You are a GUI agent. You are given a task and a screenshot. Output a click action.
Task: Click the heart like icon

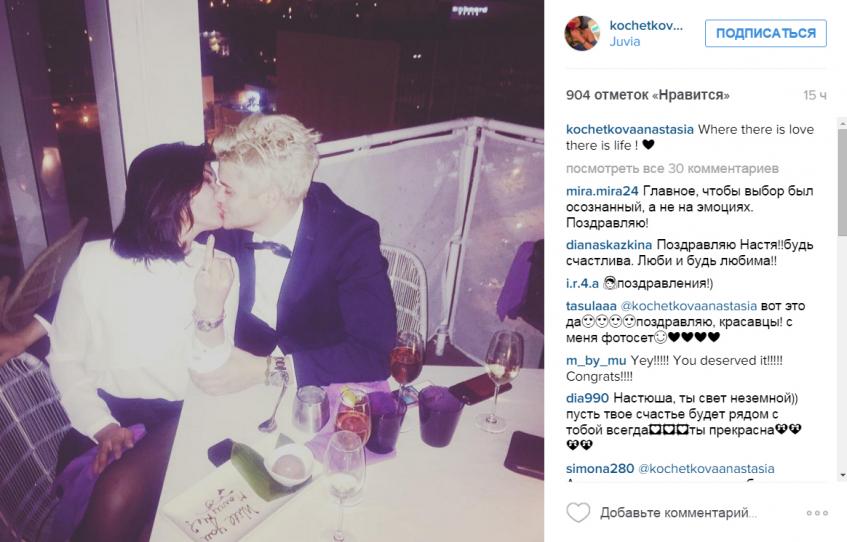pos(578,512)
